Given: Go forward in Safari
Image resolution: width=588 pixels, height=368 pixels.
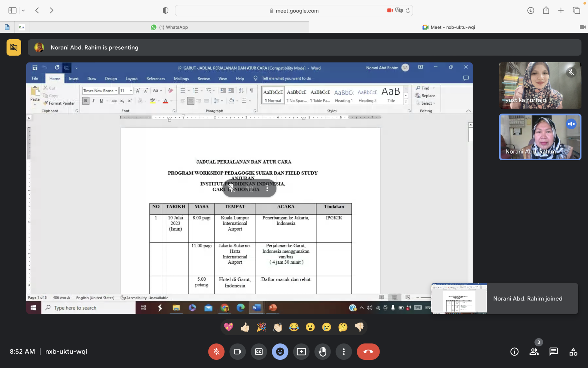Looking at the screenshot, I should tap(51, 10).
